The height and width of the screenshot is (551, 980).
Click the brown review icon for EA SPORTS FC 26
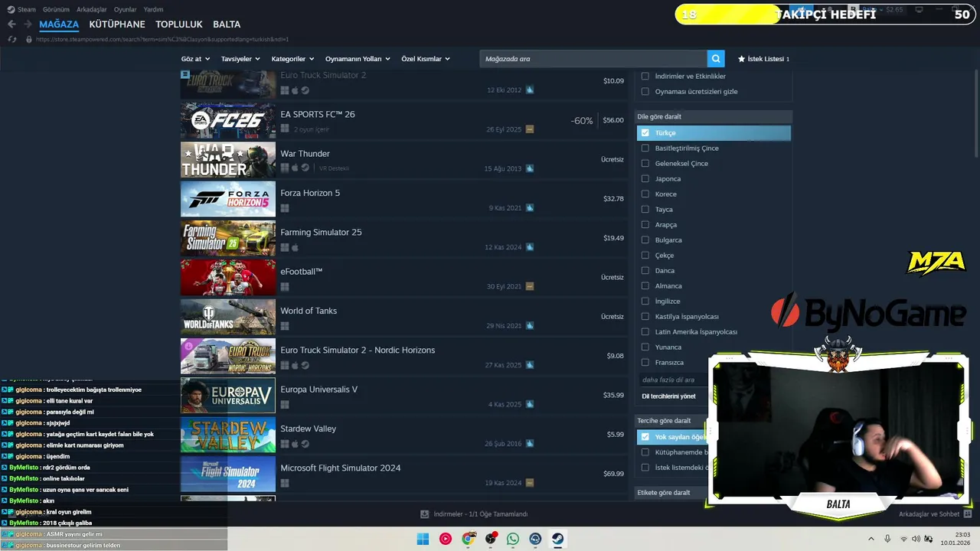coord(530,129)
